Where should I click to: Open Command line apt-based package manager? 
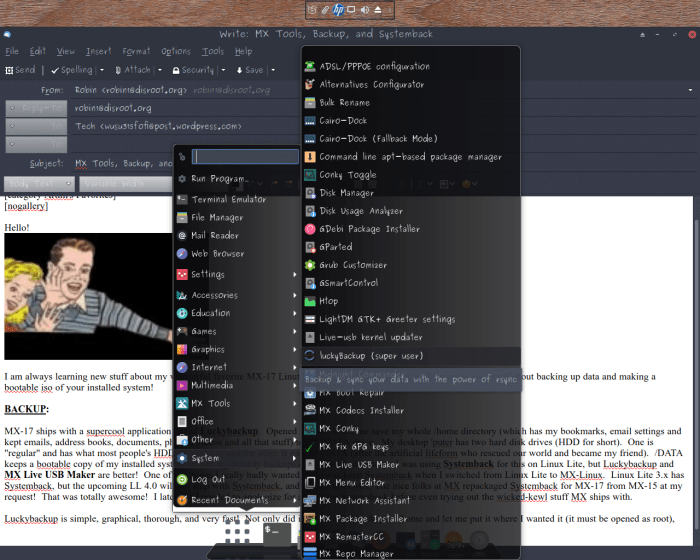click(411, 157)
